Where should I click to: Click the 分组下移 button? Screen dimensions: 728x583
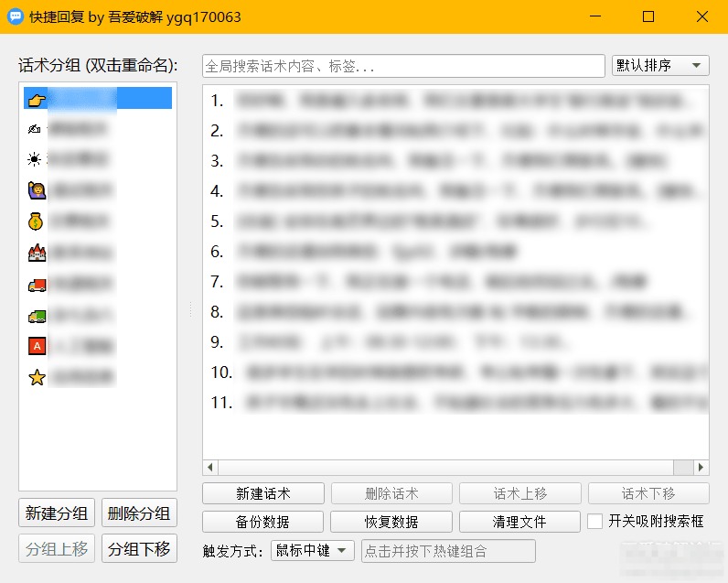[x=139, y=548]
